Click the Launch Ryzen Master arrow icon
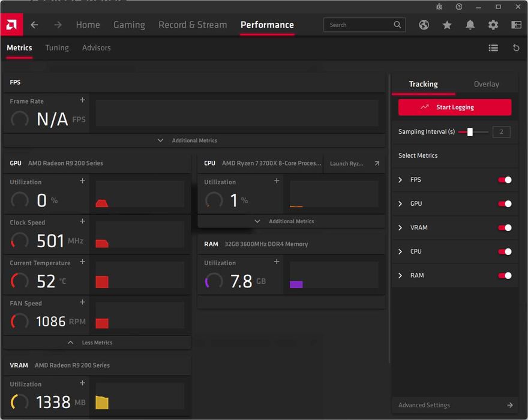The width and height of the screenshot is (528, 420). point(377,163)
